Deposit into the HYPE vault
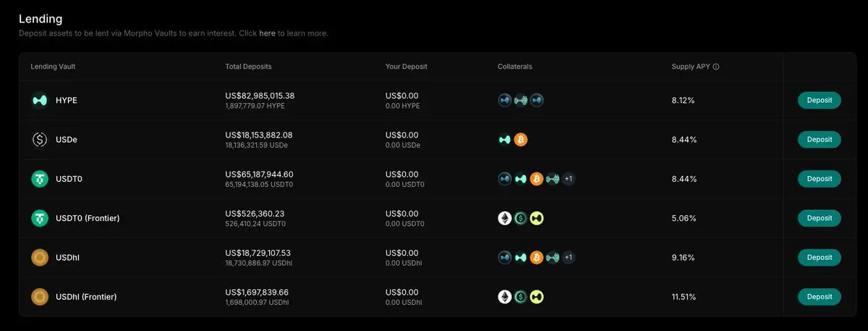The image size is (868, 331). coord(819,100)
